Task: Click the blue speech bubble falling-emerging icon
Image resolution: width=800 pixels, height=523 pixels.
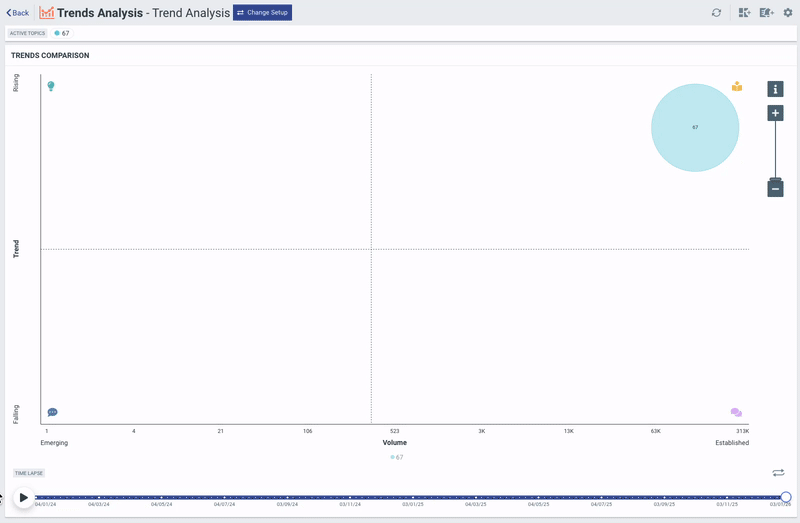Action: click(x=52, y=412)
